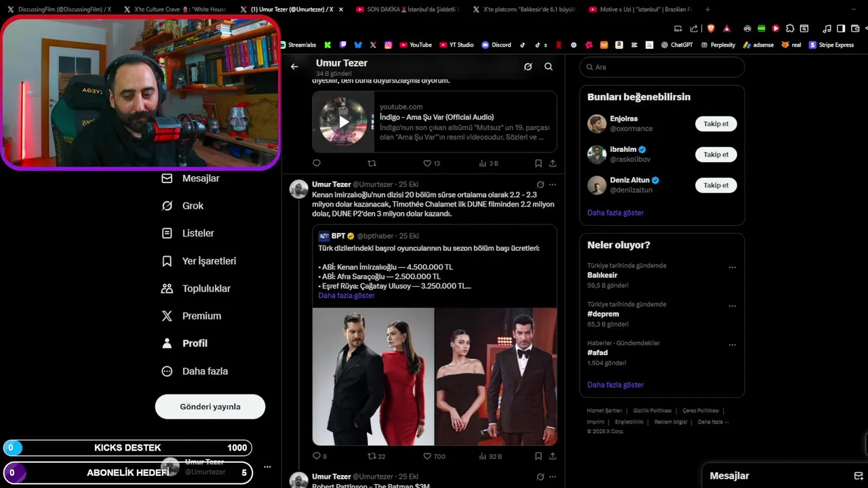Open Topluluklar communities page

tap(196, 288)
